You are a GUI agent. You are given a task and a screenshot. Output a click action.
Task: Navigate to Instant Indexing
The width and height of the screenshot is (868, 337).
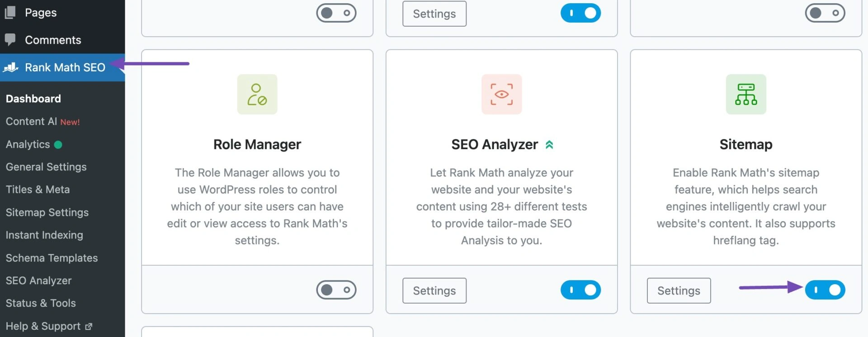[44, 235]
